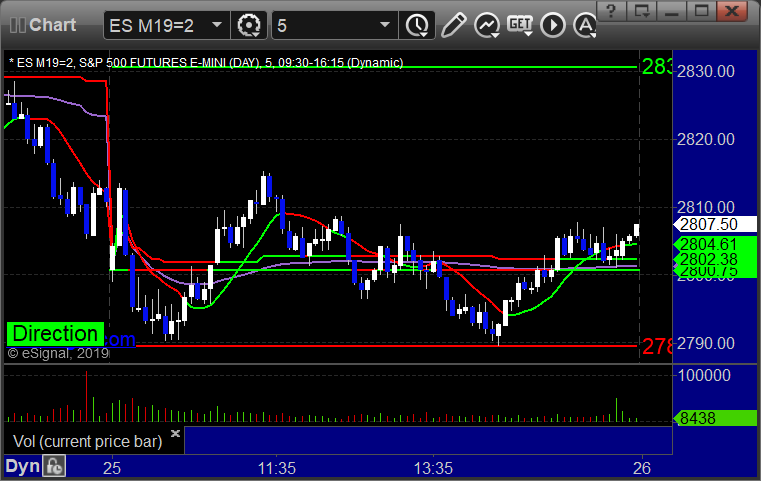Viewport: 761px width, 481px height.
Task: Click the Dyn mode button
Action: [x=22, y=466]
